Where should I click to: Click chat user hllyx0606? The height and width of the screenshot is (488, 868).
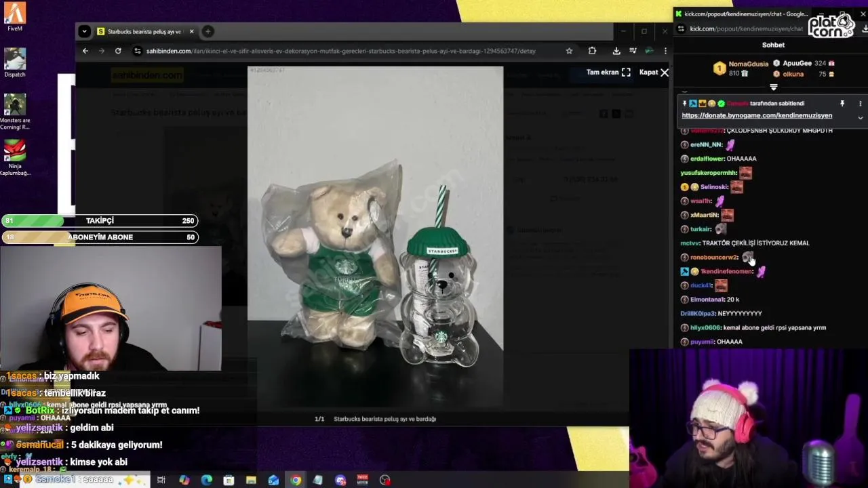(705, 328)
